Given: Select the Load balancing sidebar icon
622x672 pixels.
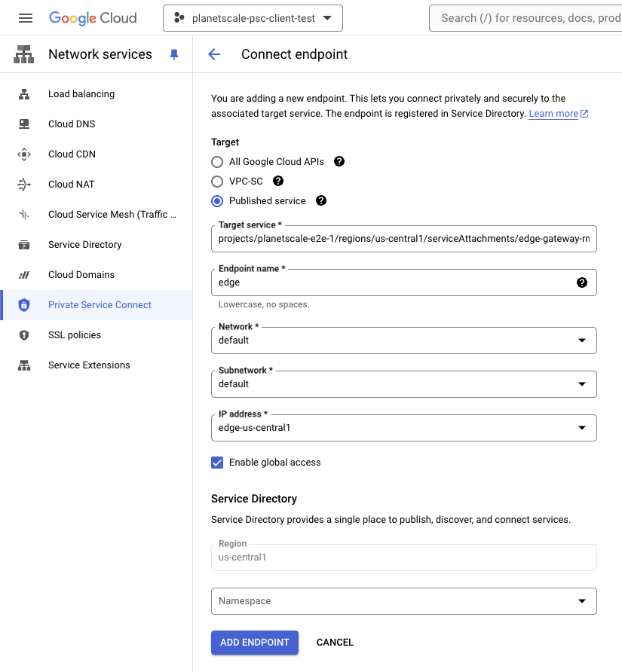Looking at the screenshot, I should pyautogui.click(x=23, y=93).
